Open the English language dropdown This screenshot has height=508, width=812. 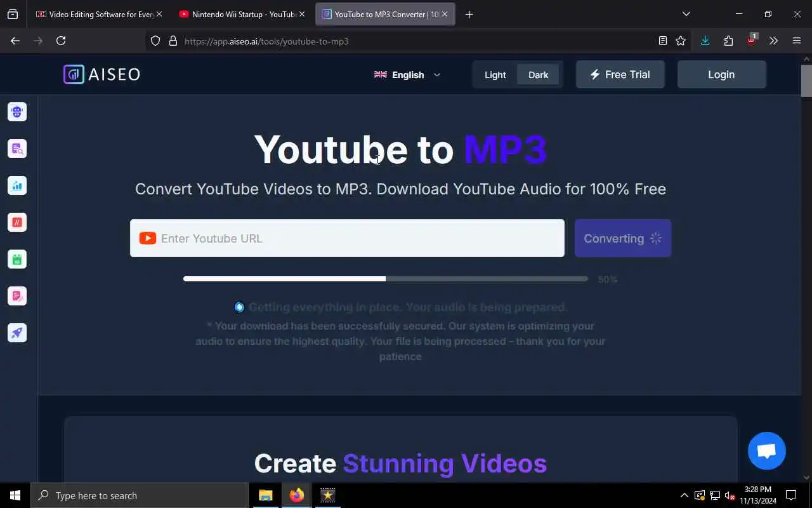click(407, 74)
